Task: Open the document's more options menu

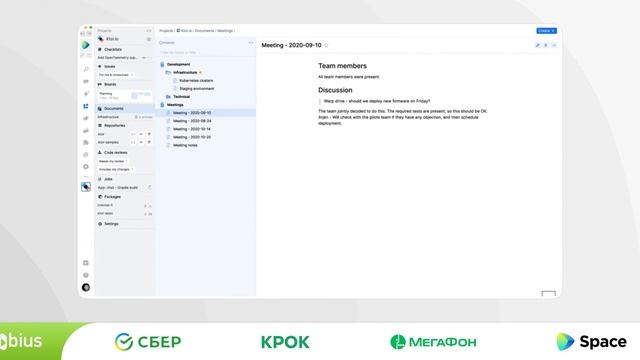Action: pos(554,45)
